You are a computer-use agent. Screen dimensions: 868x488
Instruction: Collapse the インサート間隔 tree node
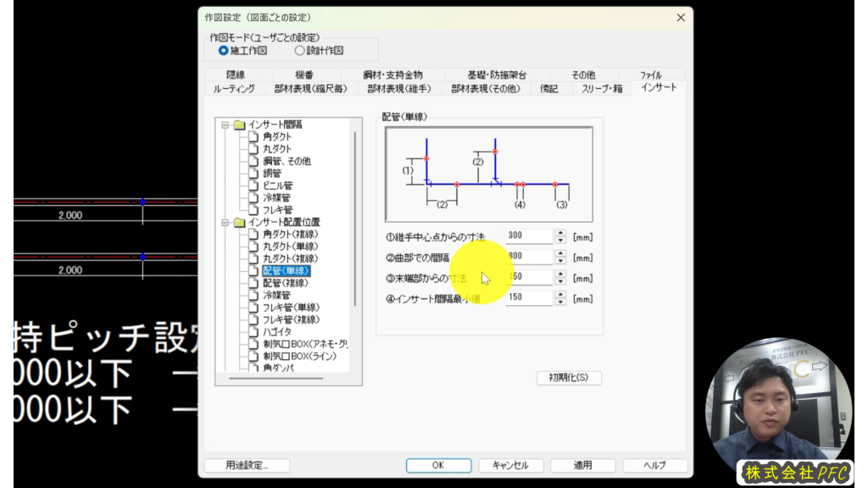(x=226, y=125)
